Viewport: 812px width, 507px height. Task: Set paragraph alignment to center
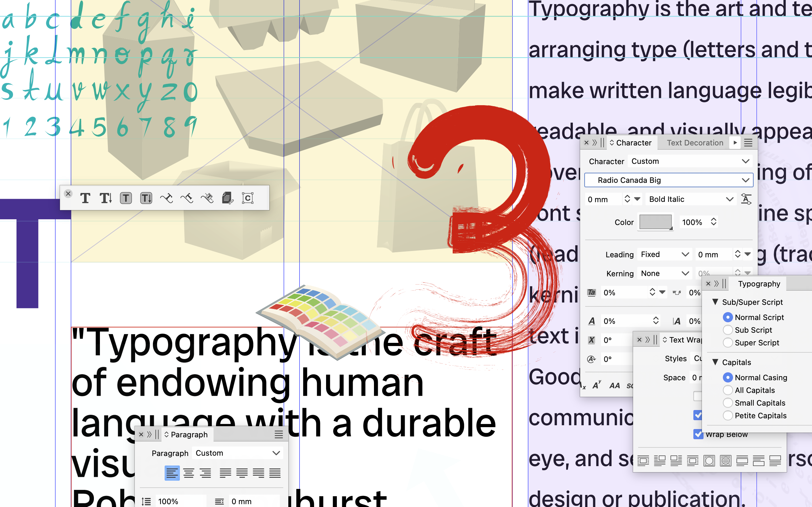[189, 473]
